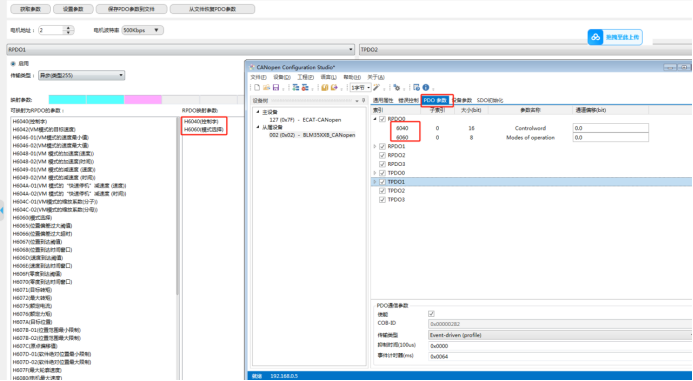693x381 pixels.
Task: Open the Event-driven (profile) transmission type dropdown
Action: tap(560, 335)
